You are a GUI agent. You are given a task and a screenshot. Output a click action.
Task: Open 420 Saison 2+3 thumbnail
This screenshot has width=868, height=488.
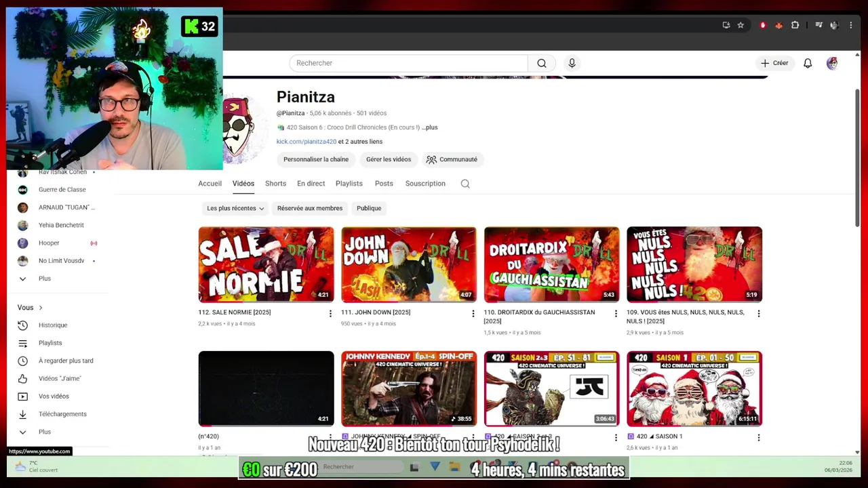551,388
